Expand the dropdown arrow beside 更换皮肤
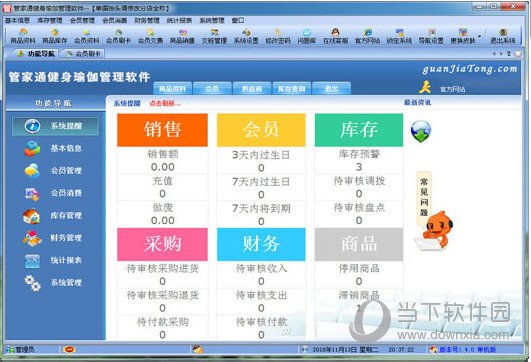This screenshot has width=531, height=362. pos(480,36)
